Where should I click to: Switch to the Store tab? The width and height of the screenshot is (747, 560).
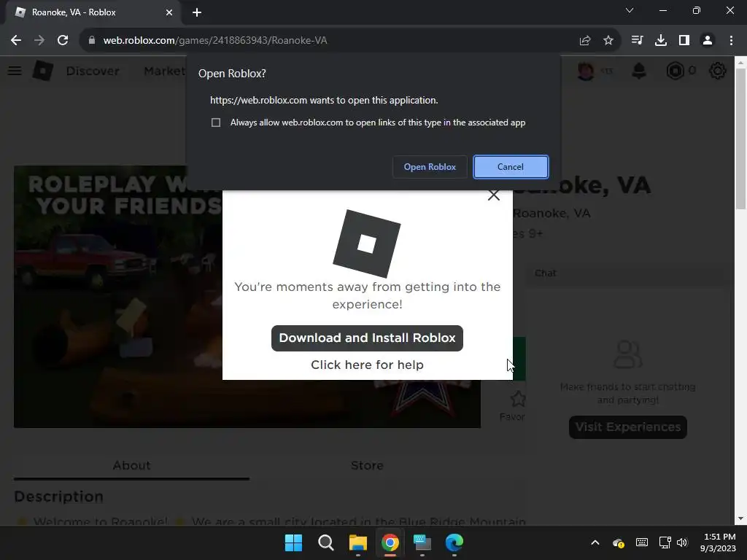point(367,466)
